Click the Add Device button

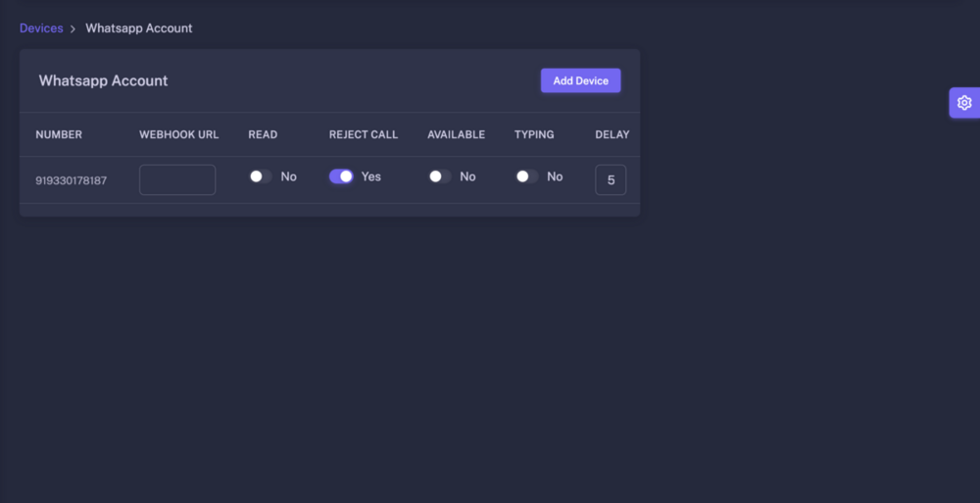click(x=580, y=80)
